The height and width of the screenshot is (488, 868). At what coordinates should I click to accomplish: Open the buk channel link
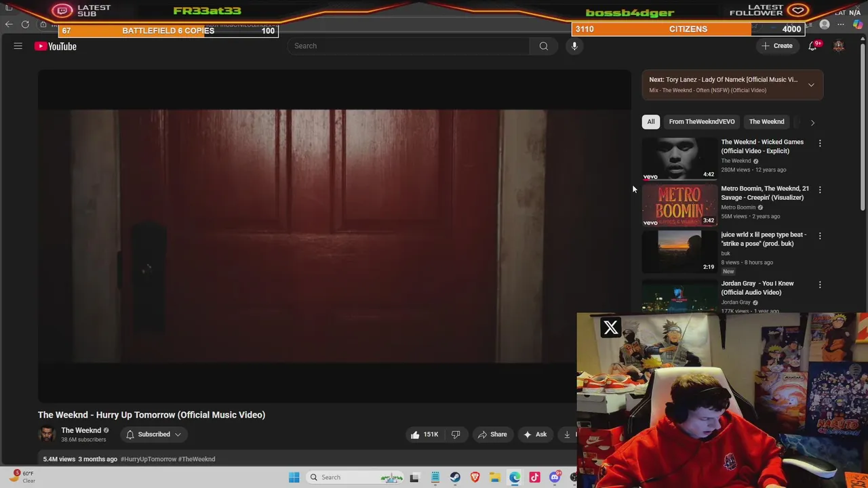click(x=726, y=253)
